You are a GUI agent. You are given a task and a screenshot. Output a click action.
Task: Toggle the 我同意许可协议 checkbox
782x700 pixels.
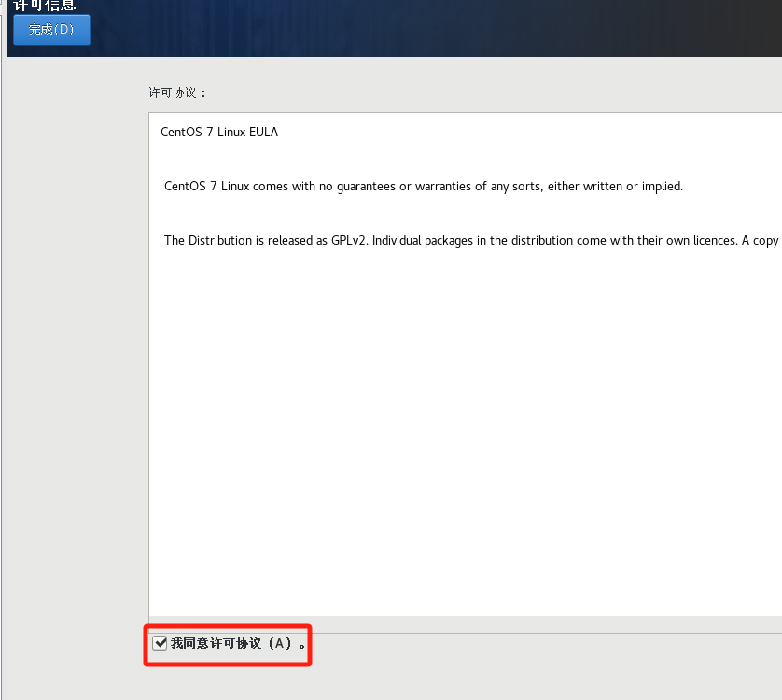(x=160, y=643)
